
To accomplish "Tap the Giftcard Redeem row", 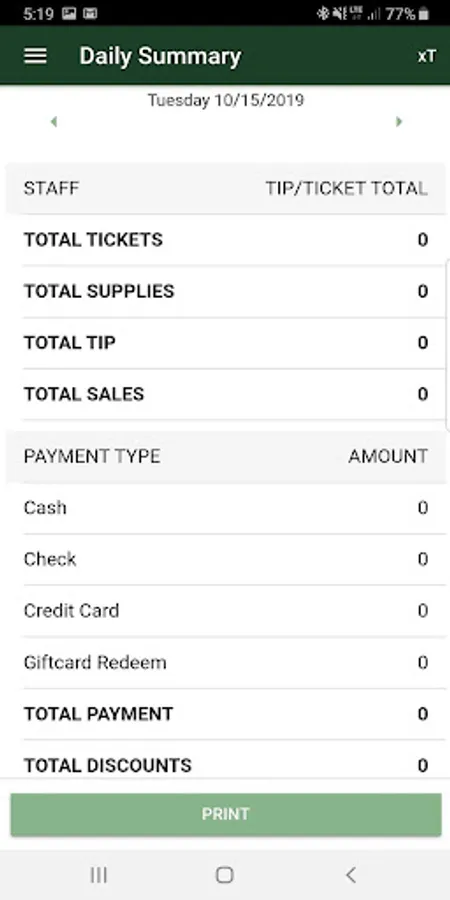I will [x=226, y=662].
